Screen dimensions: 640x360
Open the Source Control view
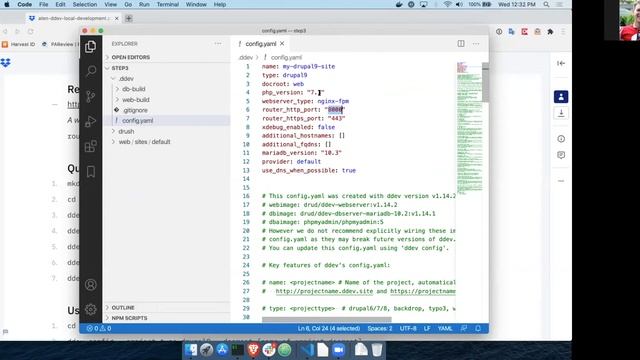[91, 96]
